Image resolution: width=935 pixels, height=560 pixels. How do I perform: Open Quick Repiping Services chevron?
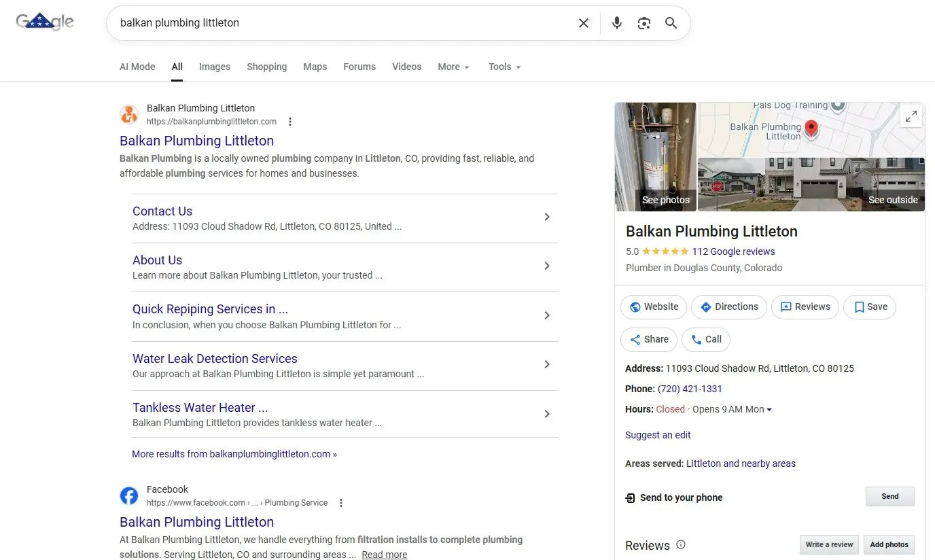547,315
